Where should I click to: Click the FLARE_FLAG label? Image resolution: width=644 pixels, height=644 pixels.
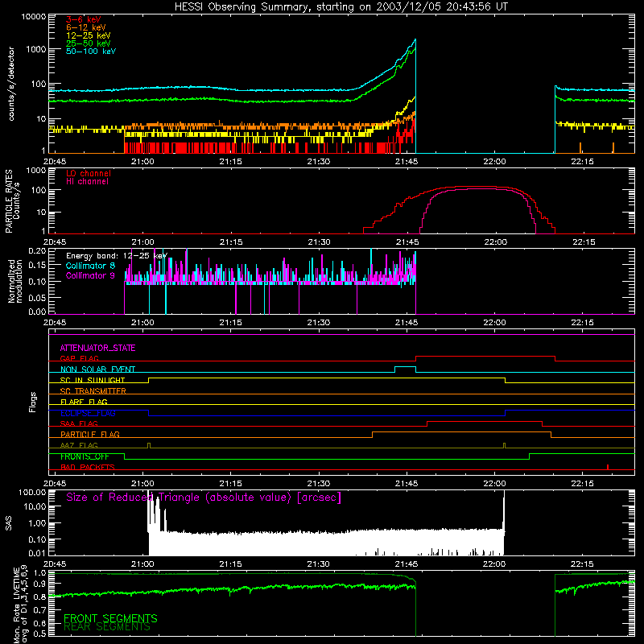coord(84,402)
